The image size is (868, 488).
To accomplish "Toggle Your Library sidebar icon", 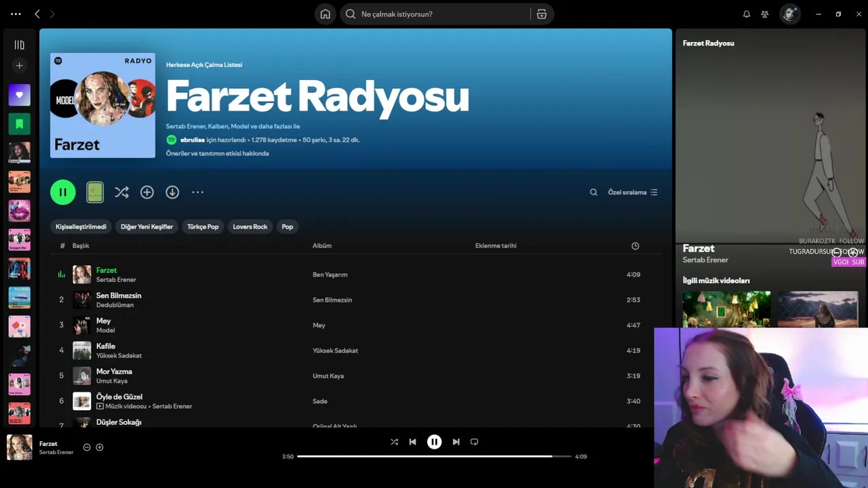I will 19,45.
